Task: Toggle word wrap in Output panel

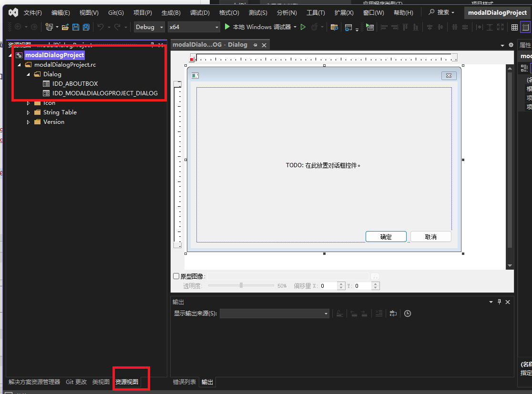Action: [x=393, y=313]
